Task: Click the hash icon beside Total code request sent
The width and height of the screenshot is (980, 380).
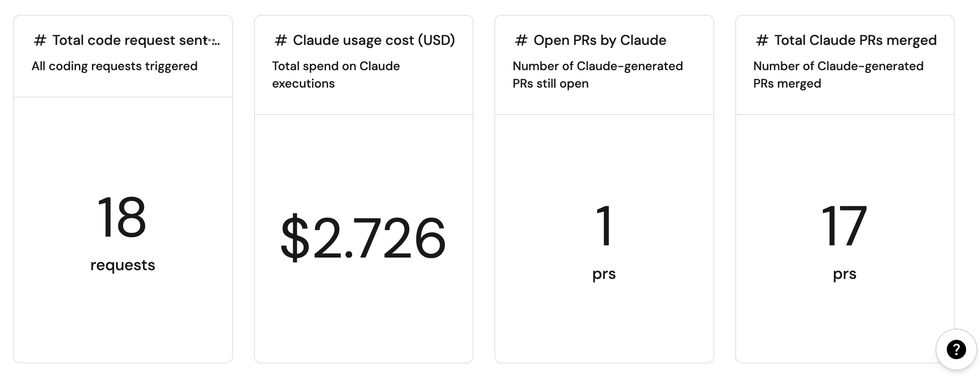Action: point(40,41)
